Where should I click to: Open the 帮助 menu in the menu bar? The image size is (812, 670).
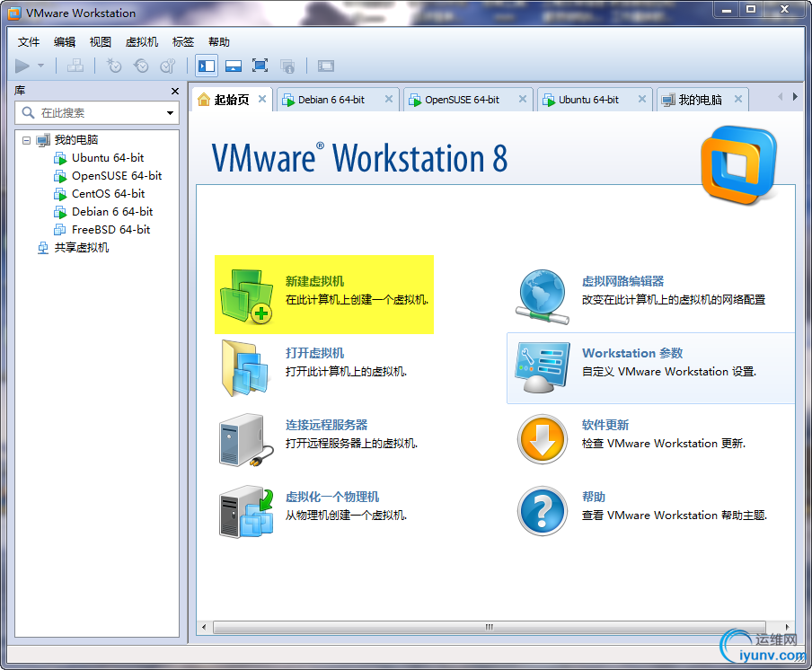(219, 42)
